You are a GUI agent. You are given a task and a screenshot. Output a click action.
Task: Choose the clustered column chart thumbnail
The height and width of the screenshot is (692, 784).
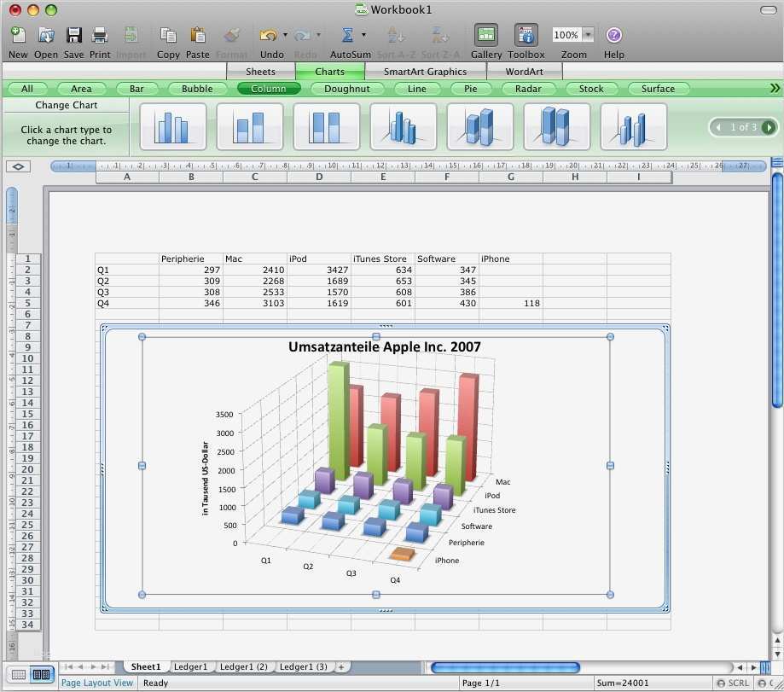173,127
